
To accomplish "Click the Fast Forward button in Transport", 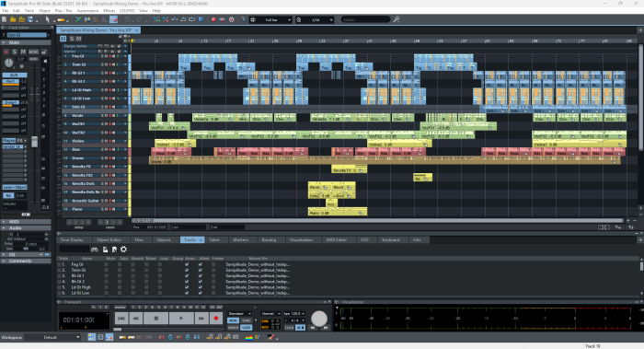I will (201, 319).
